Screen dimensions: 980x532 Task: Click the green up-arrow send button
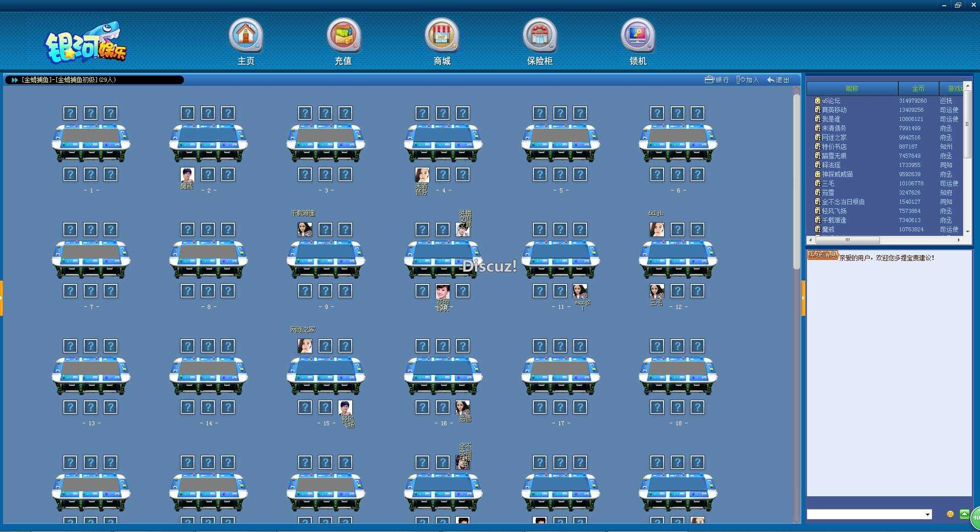point(964,514)
